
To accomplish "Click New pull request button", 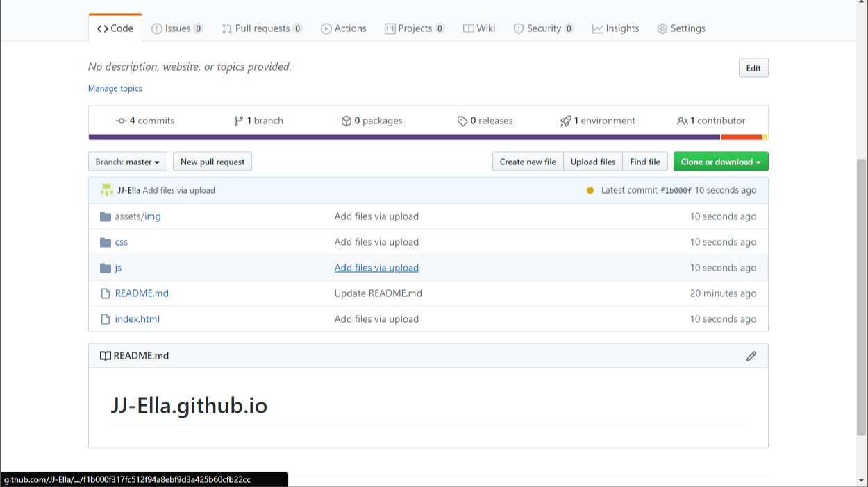I will pyautogui.click(x=212, y=162).
